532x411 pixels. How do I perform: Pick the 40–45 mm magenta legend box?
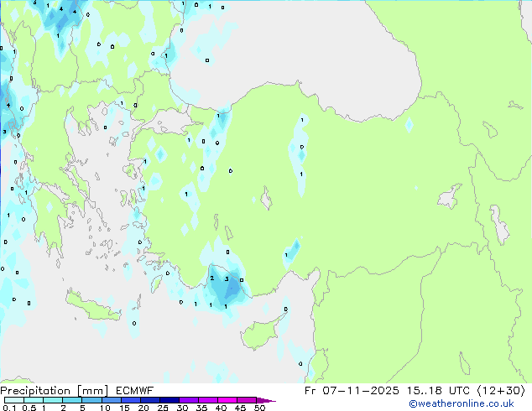pos(227,400)
